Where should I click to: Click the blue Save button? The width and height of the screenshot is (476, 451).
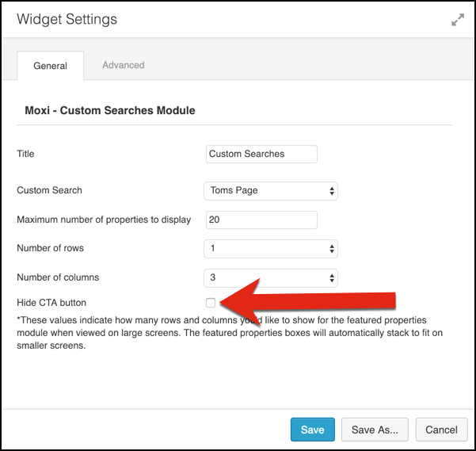pos(312,430)
